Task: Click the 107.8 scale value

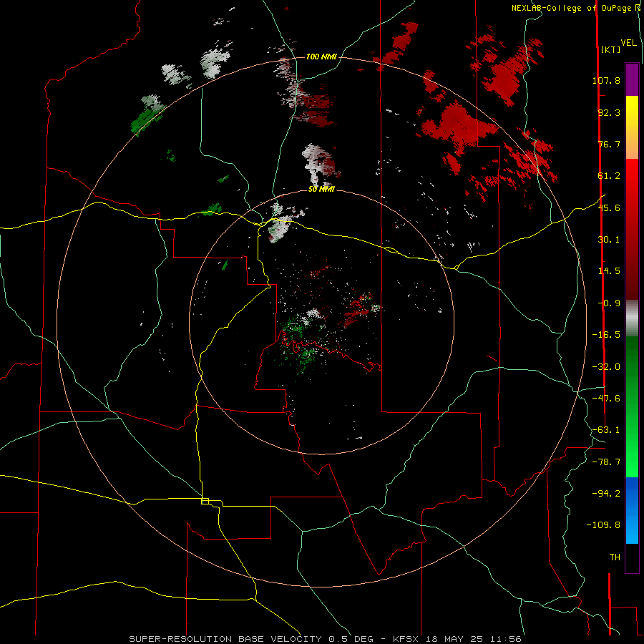Action: [x=606, y=80]
